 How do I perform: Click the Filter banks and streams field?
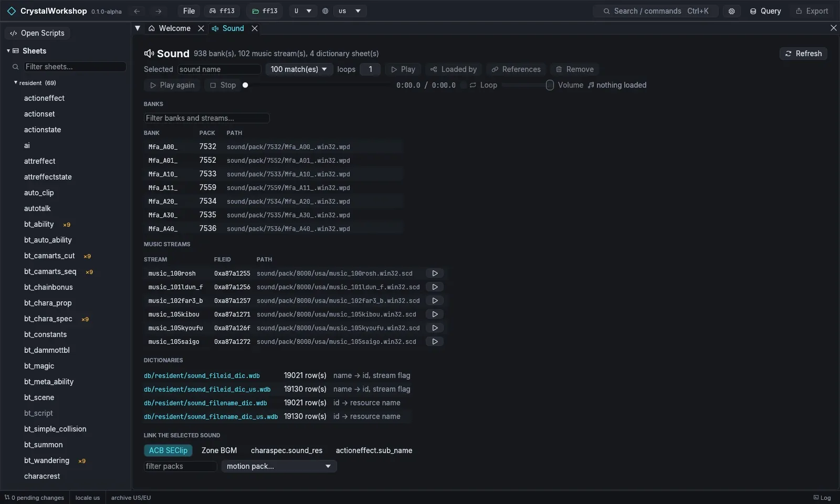206,118
